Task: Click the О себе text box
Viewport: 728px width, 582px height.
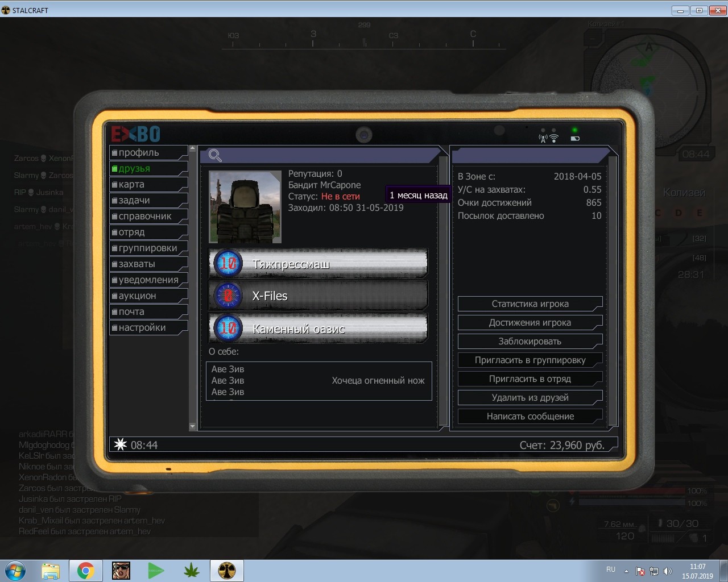Action: [x=319, y=381]
